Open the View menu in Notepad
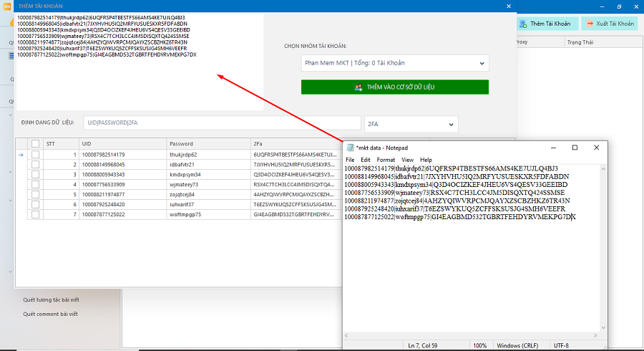The width and height of the screenshot is (644, 351). coord(407,160)
